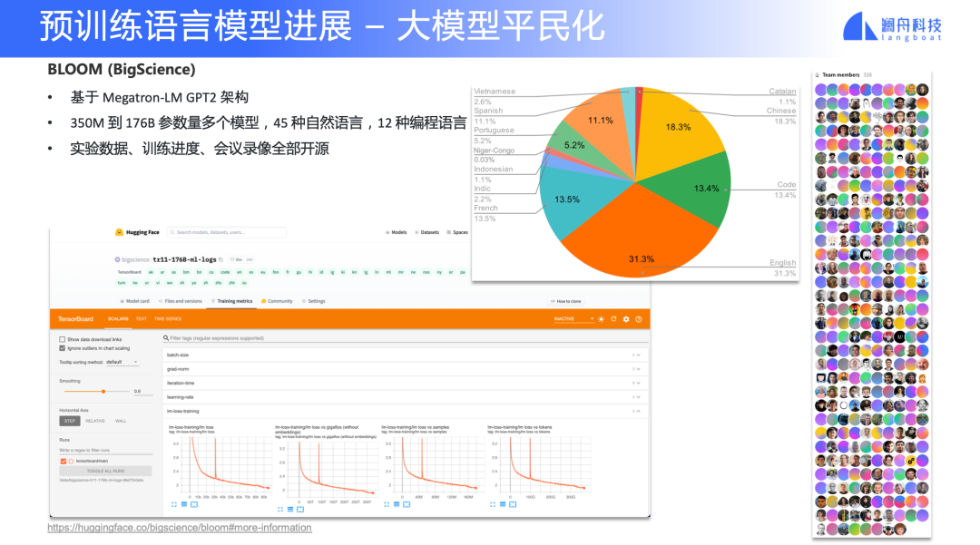980x545 pixels.
Task: Select the Training metrics tab
Action: pyautogui.click(x=232, y=301)
